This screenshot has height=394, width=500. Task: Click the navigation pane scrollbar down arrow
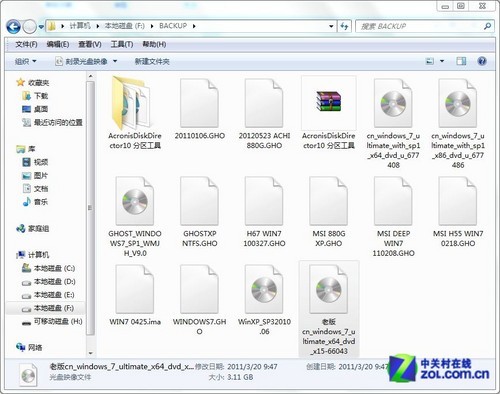click(x=90, y=353)
